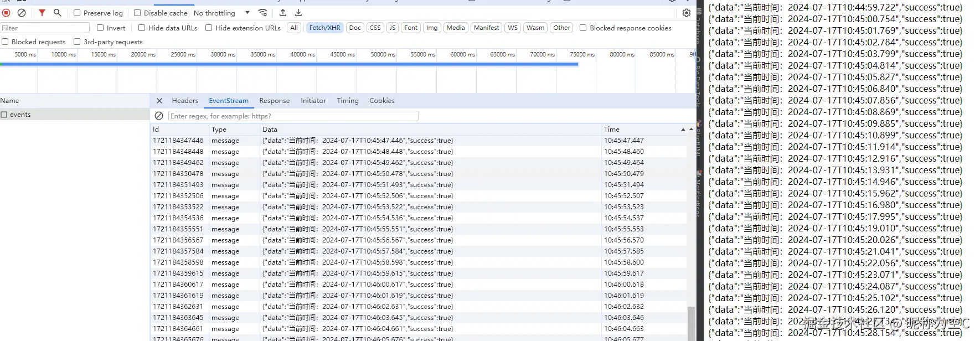Open the Cookies tab

[382, 101]
